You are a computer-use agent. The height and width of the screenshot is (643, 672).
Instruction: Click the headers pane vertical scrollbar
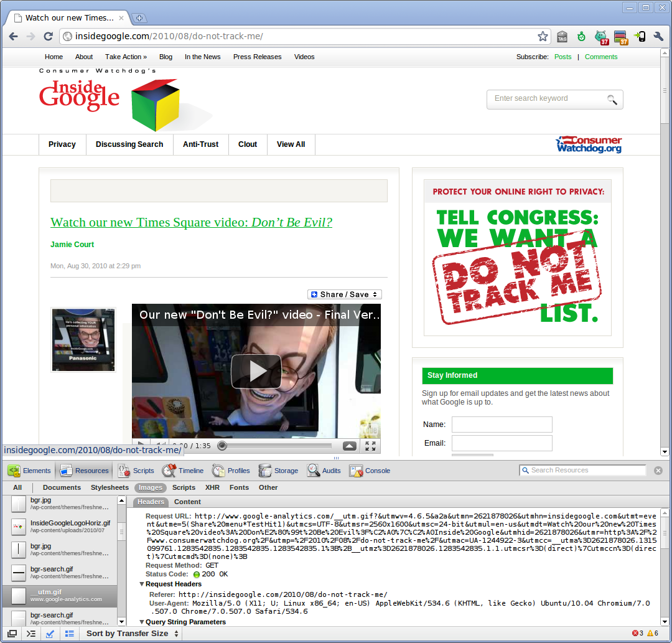point(665,533)
